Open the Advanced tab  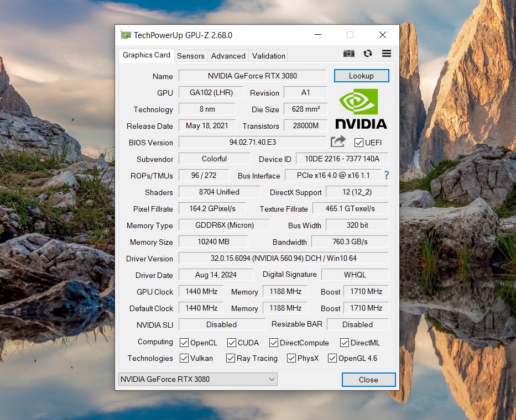point(228,56)
